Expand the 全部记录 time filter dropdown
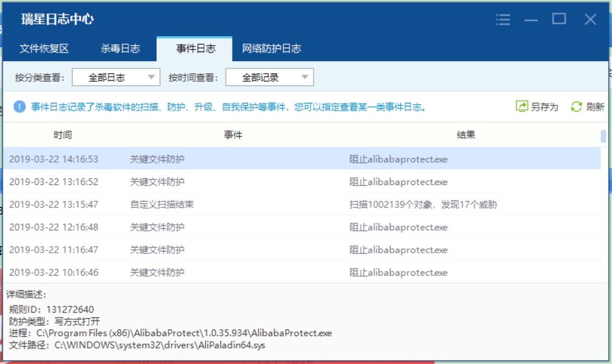This screenshot has width=612, height=364. [270, 77]
